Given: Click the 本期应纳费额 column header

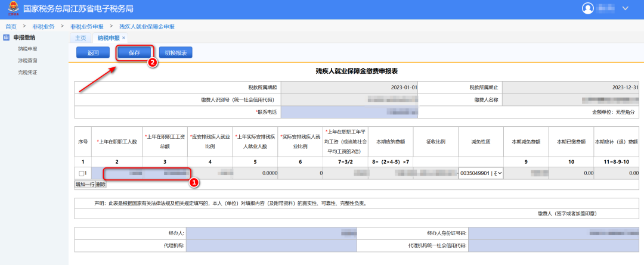Looking at the screenshot, I should tap(391, 142).
